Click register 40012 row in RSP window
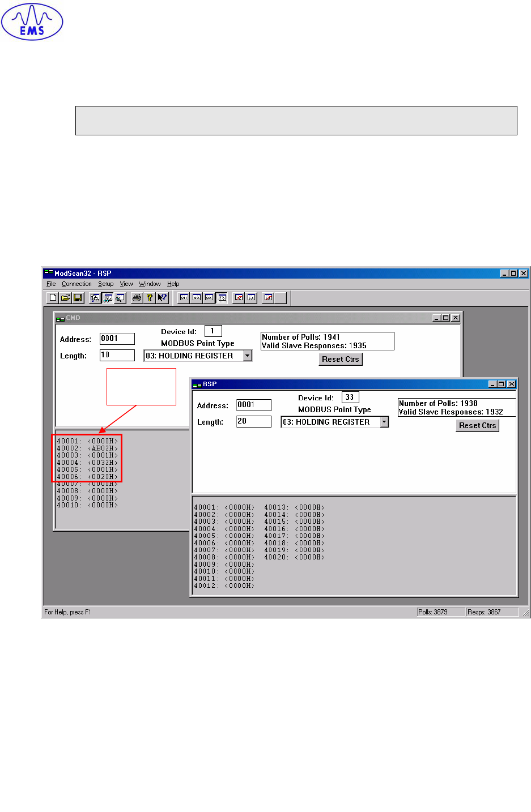 [x=224, y=586]
